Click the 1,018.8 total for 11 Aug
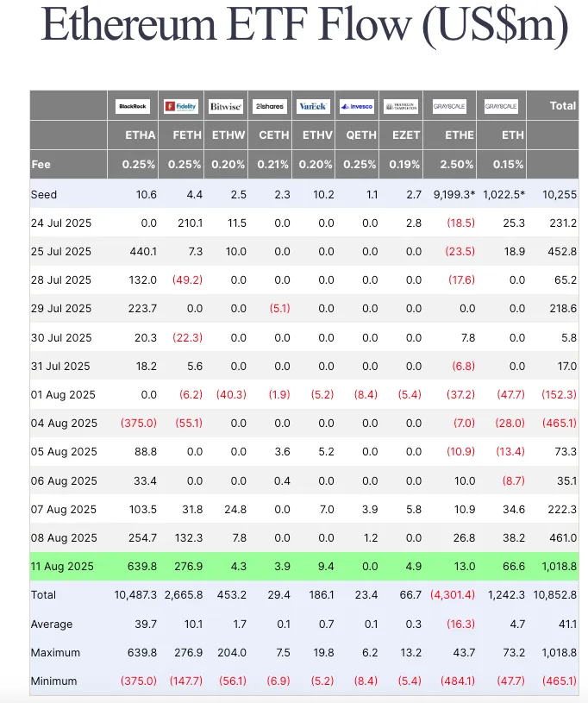The width and height of the screenshot is (588, 703). 556,566
